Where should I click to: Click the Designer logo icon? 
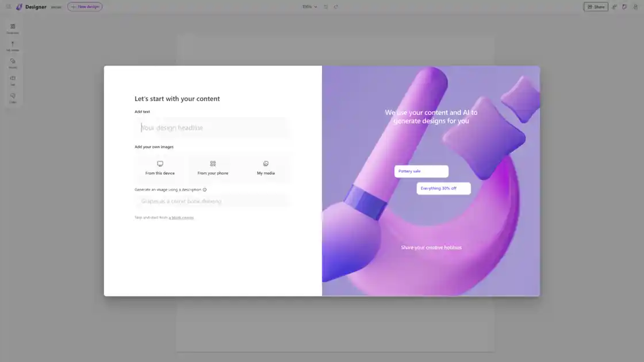[19, 6]
